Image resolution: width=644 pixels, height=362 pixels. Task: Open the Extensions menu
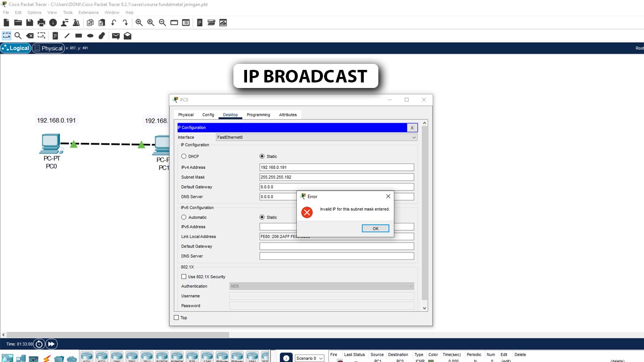[x=89, y=13]
